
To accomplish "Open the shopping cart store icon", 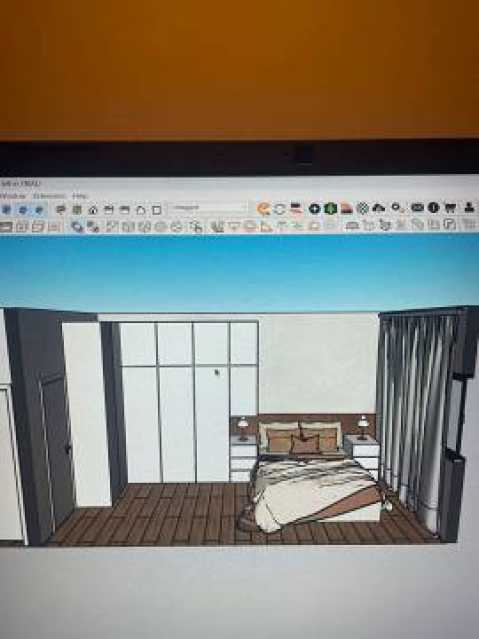I will [450, 208].
